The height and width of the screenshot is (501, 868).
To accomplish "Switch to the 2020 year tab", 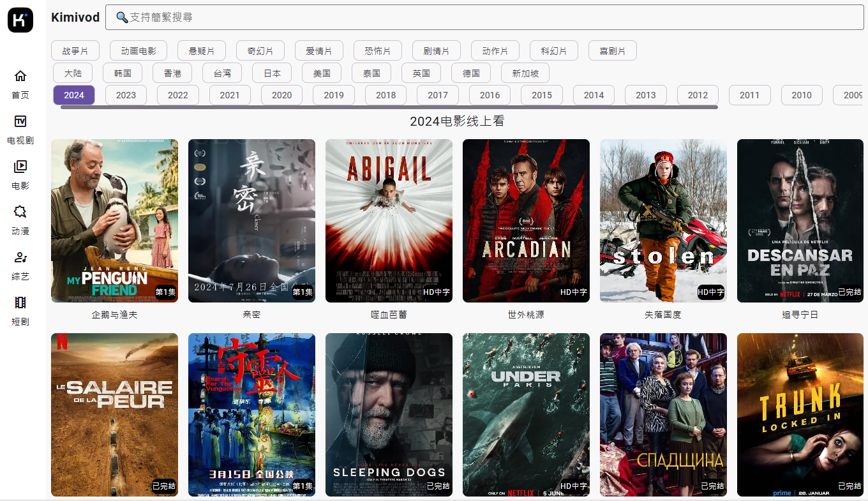I will 281,95.
